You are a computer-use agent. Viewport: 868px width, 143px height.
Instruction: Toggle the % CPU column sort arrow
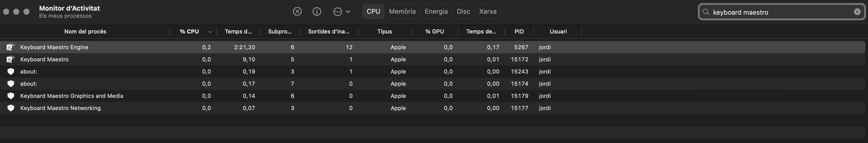(x=210, y=32)
